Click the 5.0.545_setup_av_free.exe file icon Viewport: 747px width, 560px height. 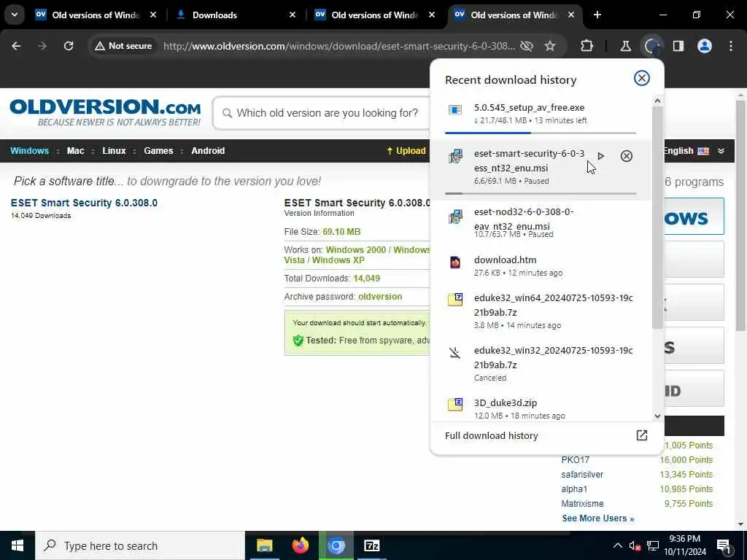tap(455, 111)
